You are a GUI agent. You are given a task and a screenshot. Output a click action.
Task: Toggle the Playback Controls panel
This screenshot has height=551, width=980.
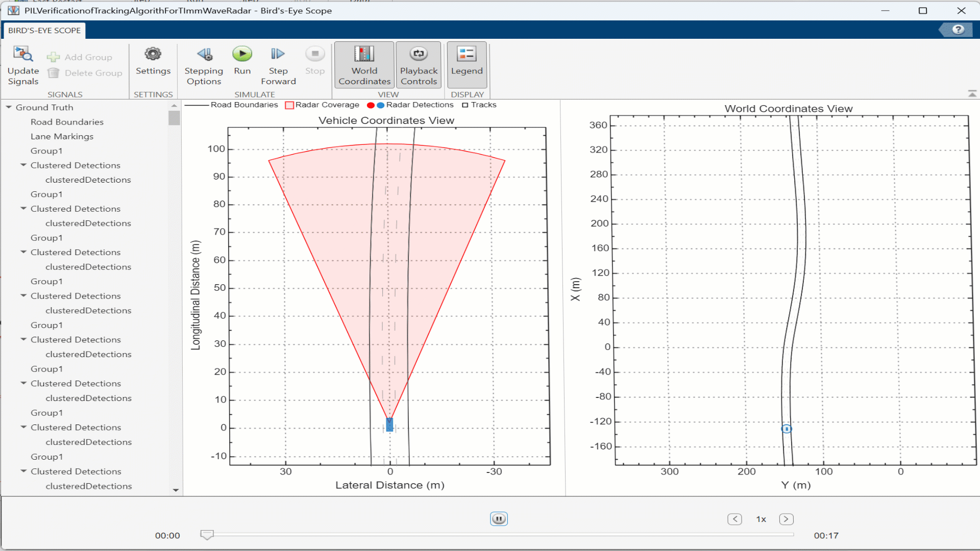419,65
